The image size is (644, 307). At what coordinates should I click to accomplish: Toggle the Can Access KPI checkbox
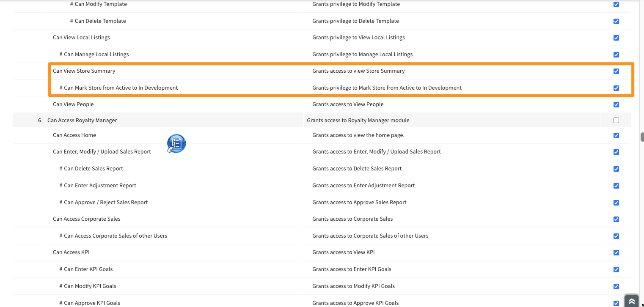616,252
